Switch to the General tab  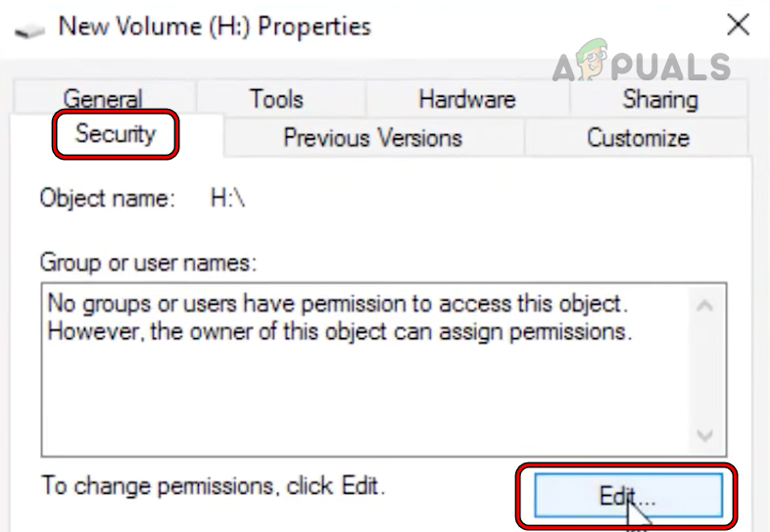tap(102, 99)
